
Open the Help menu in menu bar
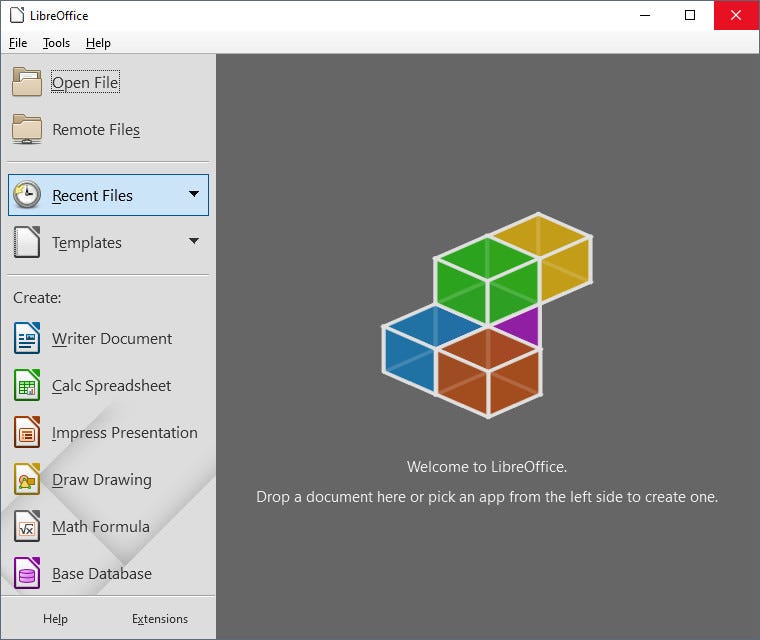[98, 43]
